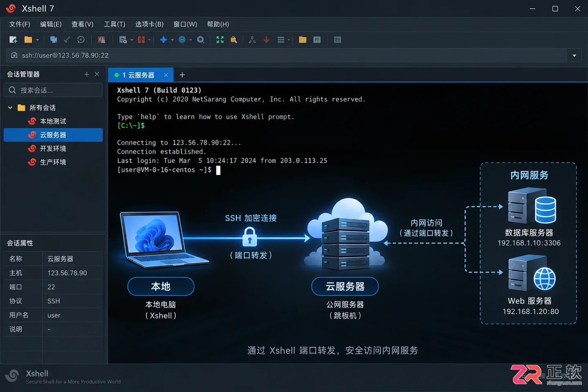
Task: Open the dropdown beside the blue plus icon
Action: 172,40
